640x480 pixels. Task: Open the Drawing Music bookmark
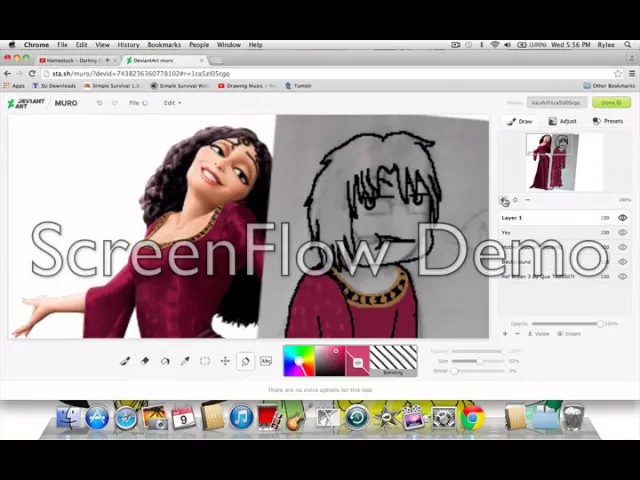coord(248,86)
